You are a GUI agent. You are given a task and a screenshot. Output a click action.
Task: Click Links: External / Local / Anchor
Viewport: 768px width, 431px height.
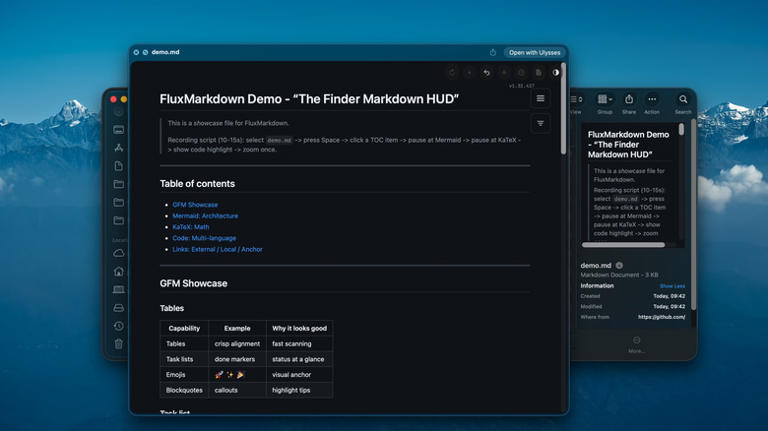coord(217,249)
